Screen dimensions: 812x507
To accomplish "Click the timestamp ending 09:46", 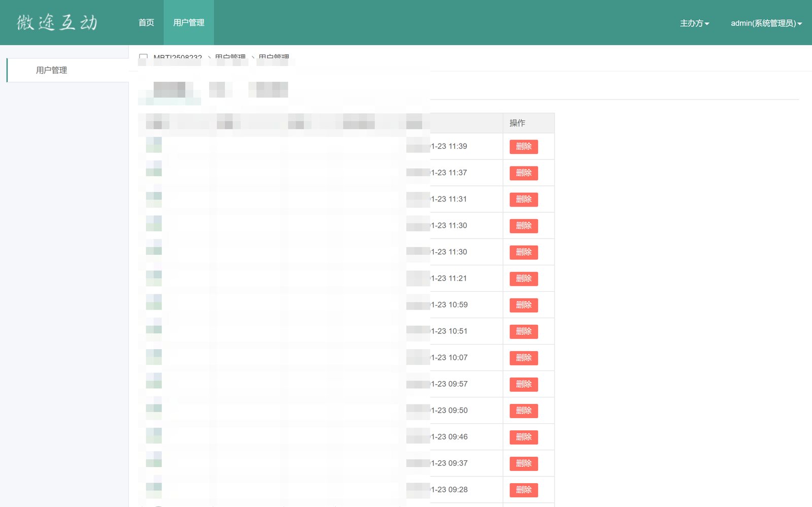I will 449,436.
